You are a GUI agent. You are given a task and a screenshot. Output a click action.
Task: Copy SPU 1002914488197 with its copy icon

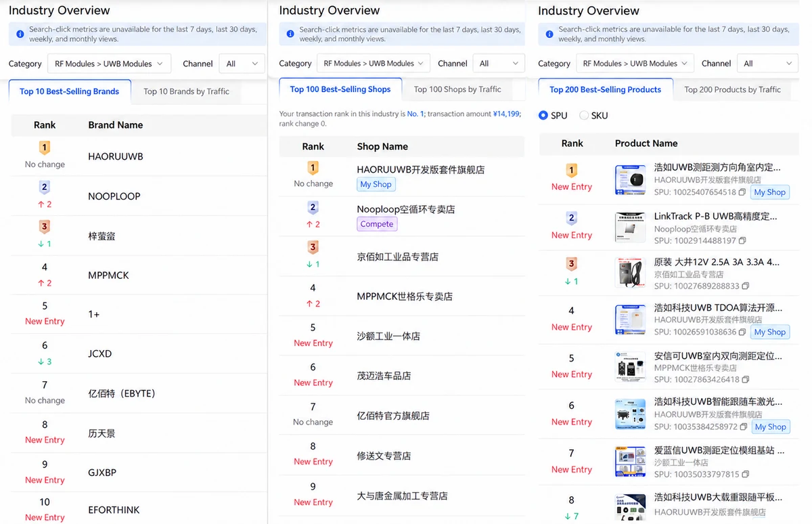click(742, 240)
